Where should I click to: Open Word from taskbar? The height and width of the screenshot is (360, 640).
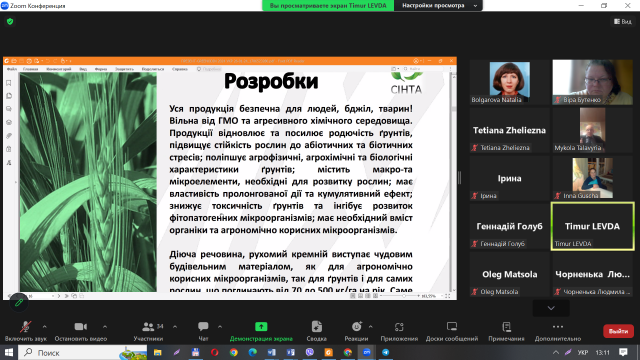tap(271, 352)
